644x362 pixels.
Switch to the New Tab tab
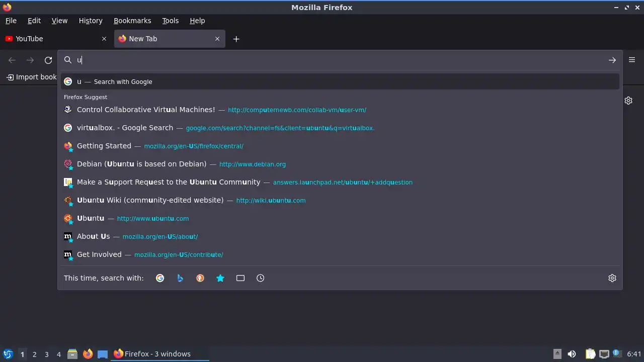coord(169,39)
